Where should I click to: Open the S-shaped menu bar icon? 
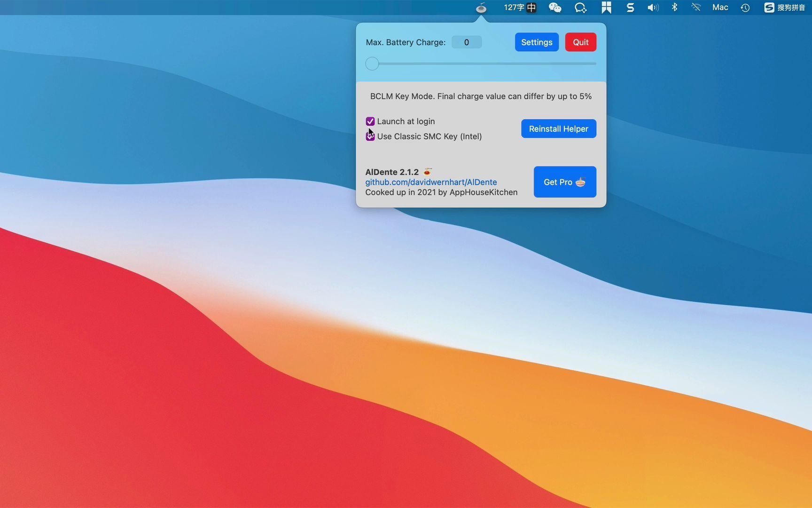[x=630, y=8]
